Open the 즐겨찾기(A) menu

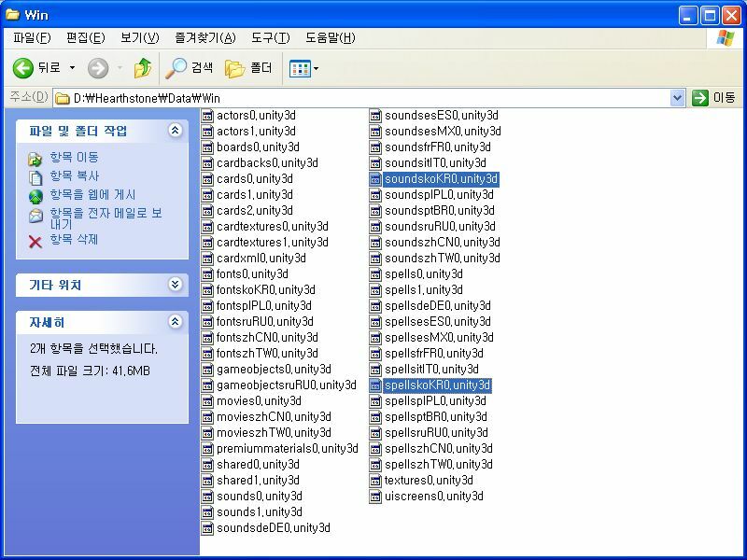pos(205,37)
